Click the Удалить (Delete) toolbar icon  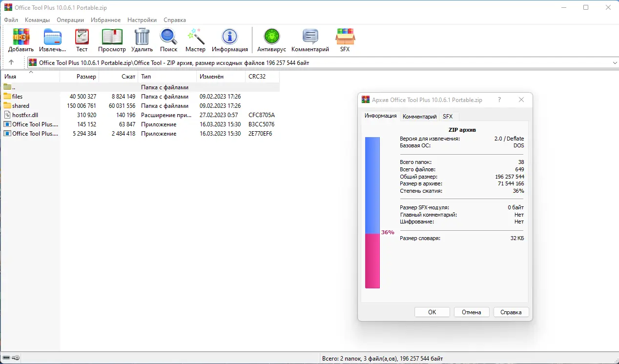[x=142, y=37]
